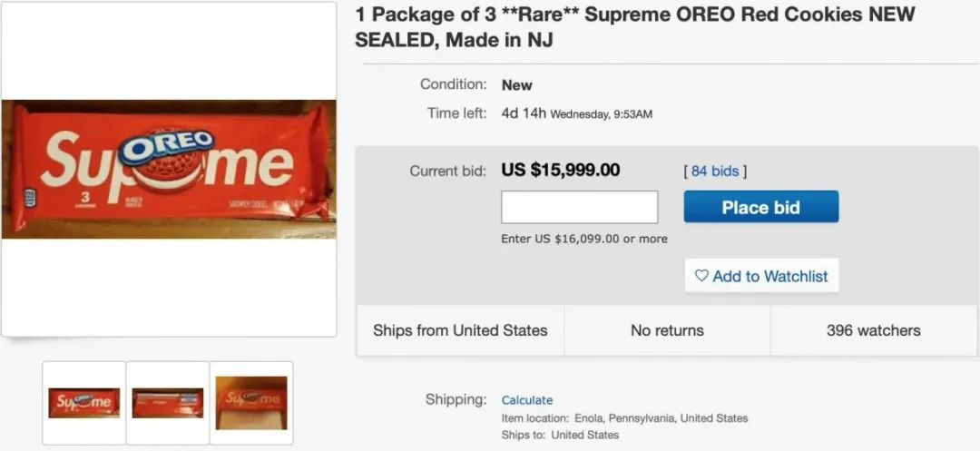The image size is (980, 451).
Task: Enlarge the main Supreme Oreo product photo
Action: click(x=169, y=169)
